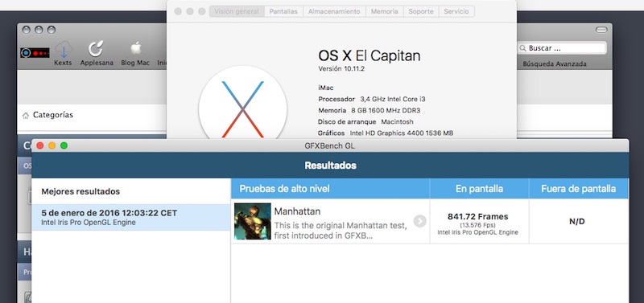Switch to the Soporte tab

pyautogui.click(x=421, y=11)
